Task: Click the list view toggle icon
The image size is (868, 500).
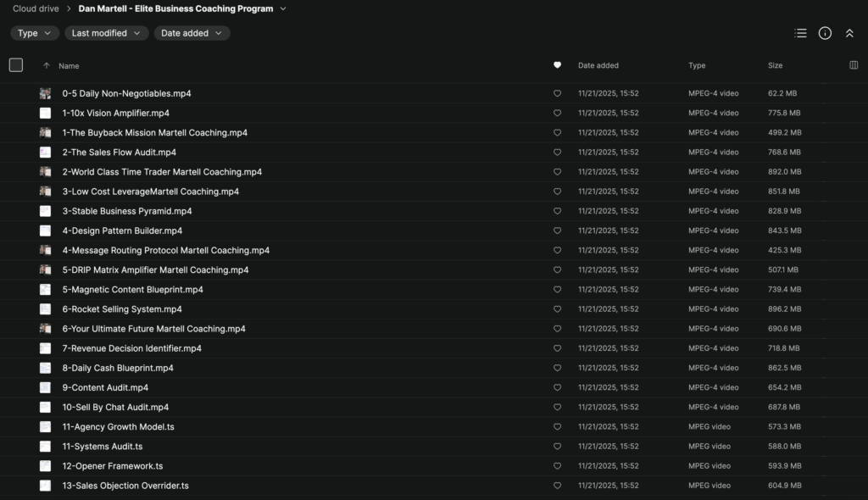Action: (800, 33)
